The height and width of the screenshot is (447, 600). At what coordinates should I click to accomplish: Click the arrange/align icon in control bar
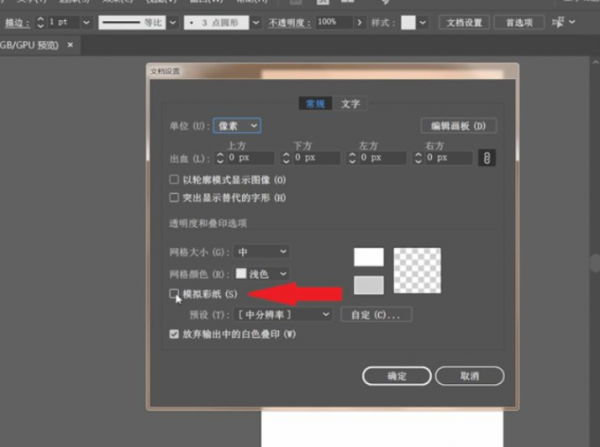pyautogui.click(x=558, y=22)
